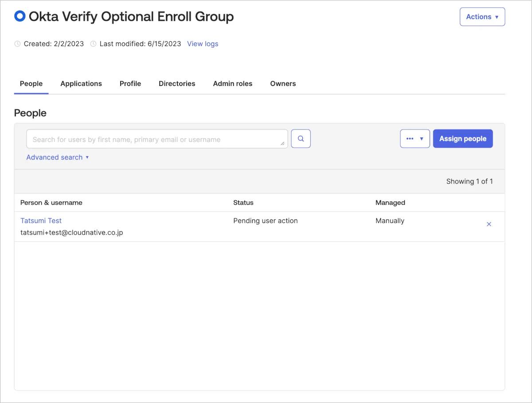Open the three-dots more options dropdown
Screen dimensions: 532x403
(x=415, y=139)
